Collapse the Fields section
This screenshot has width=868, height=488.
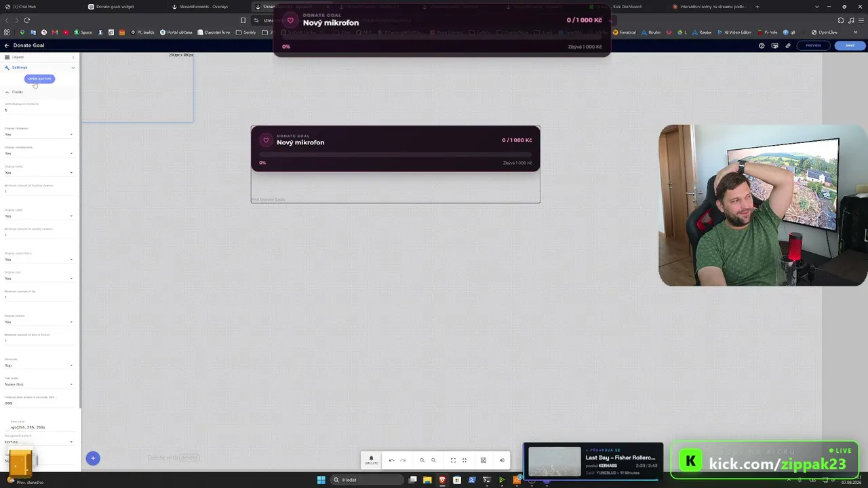[x=7, y=91]
